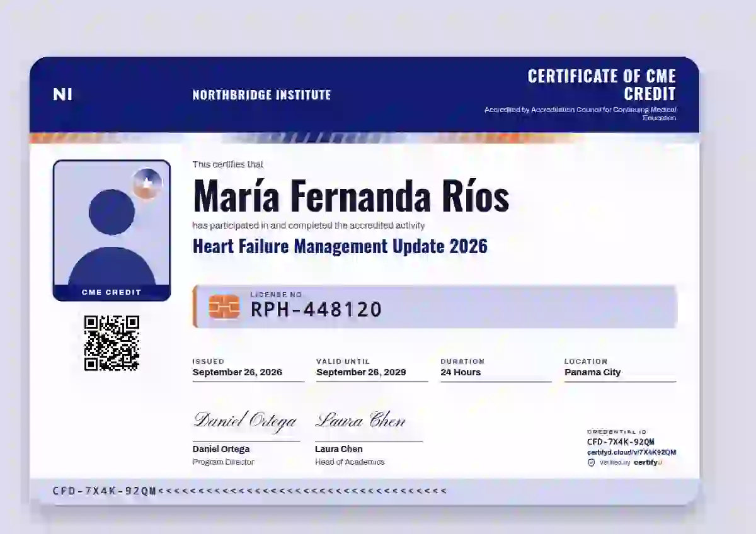Viewport: 756px width, 534px height.
Task: Click the printed name Daniel Ortega
Action: click(221, 449)
